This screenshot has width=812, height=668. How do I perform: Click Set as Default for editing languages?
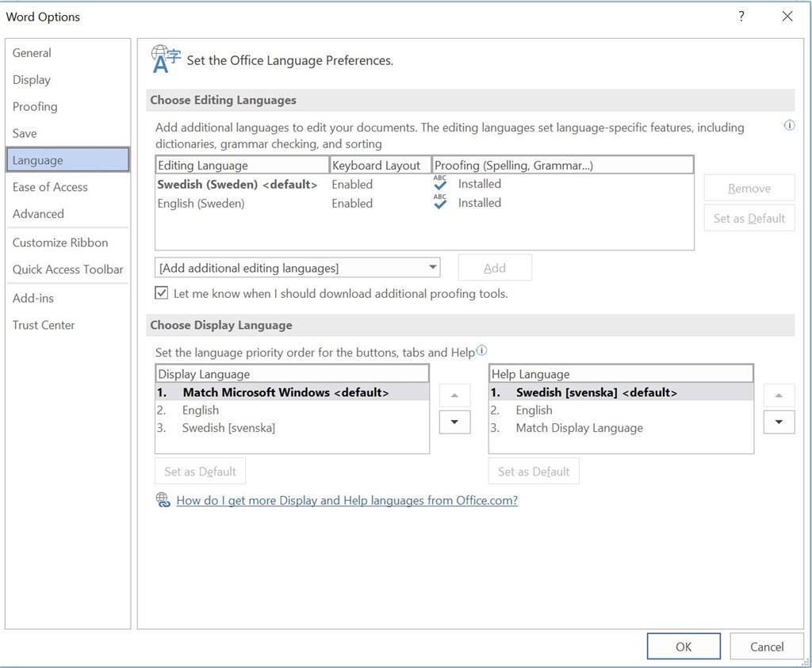pos(749,219)
